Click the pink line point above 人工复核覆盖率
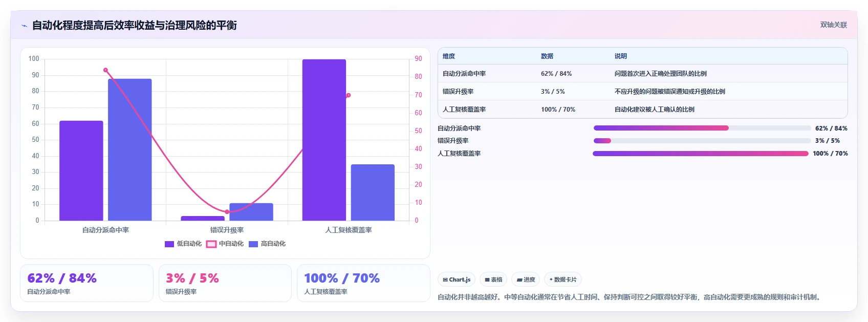 pyautogui.click(x=349, y=95)
